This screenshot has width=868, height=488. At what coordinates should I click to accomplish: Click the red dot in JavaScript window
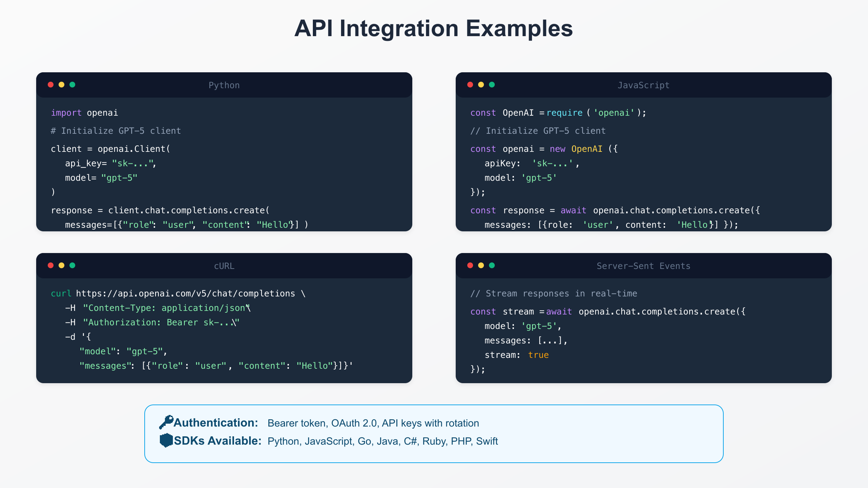point(470,85)
